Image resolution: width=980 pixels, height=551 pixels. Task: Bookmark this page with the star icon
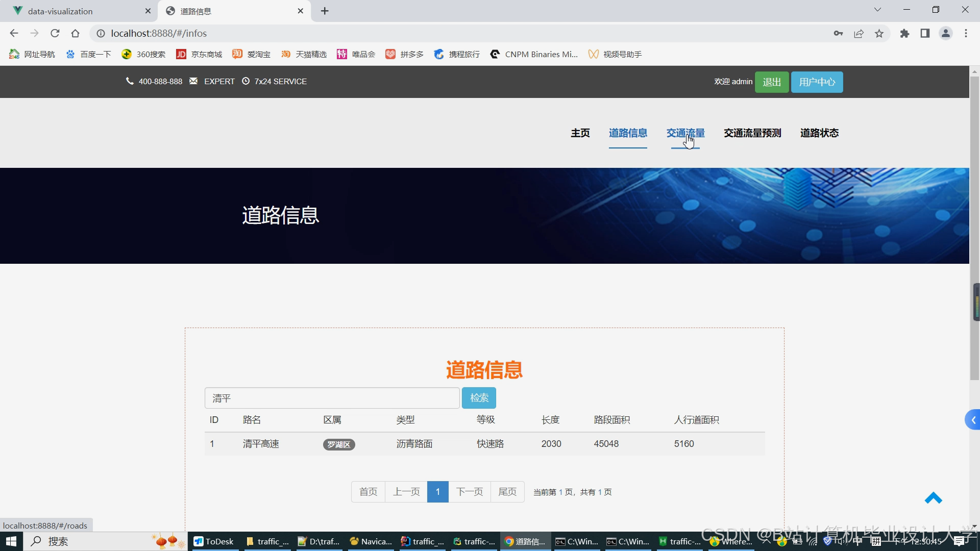point(879,34)
